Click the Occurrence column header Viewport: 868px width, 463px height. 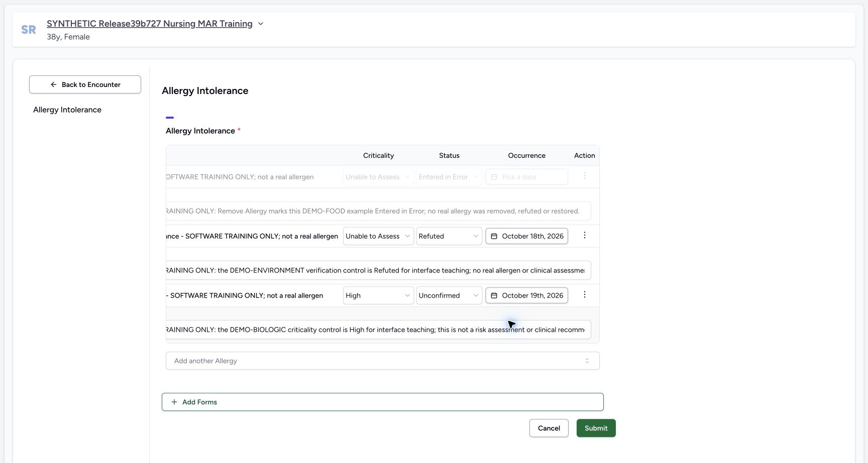tap(526, 155)
